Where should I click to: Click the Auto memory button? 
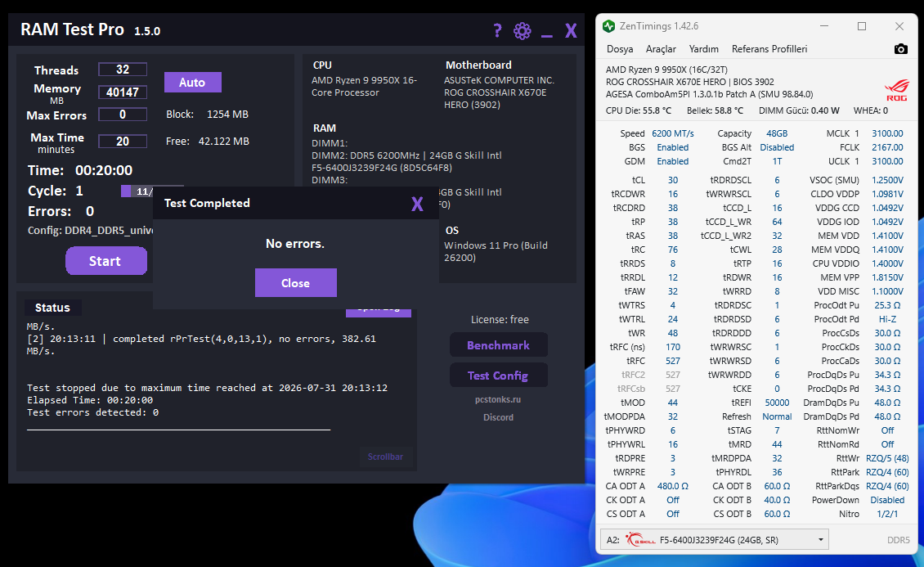click(x=193, y=83)
